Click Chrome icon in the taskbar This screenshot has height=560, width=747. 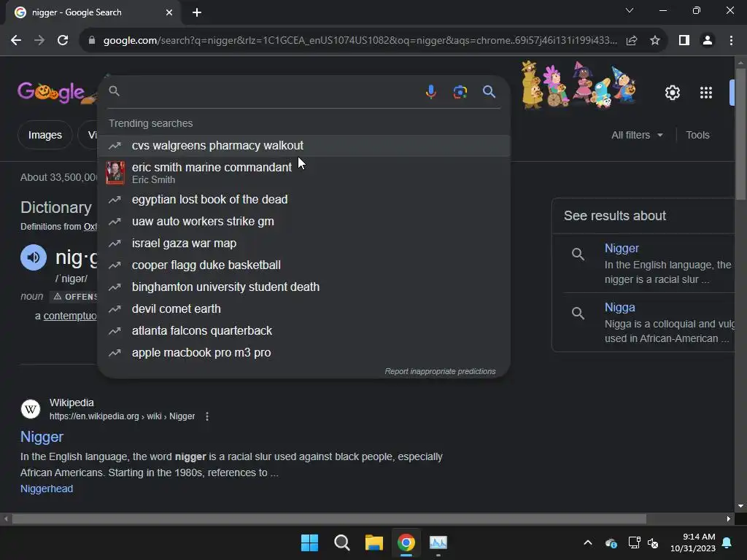coord(406,542)
